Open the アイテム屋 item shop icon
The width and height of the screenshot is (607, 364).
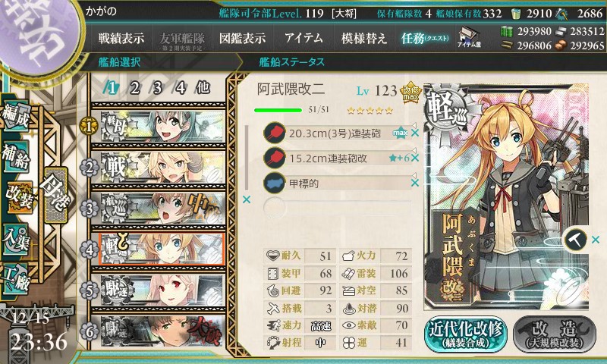click(x=469, y=38)
